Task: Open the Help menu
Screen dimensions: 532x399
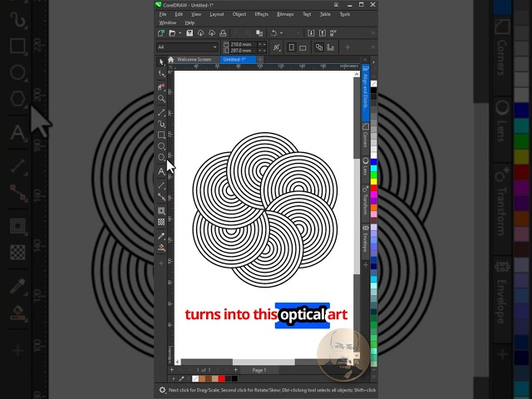Action: click(190, 22)
